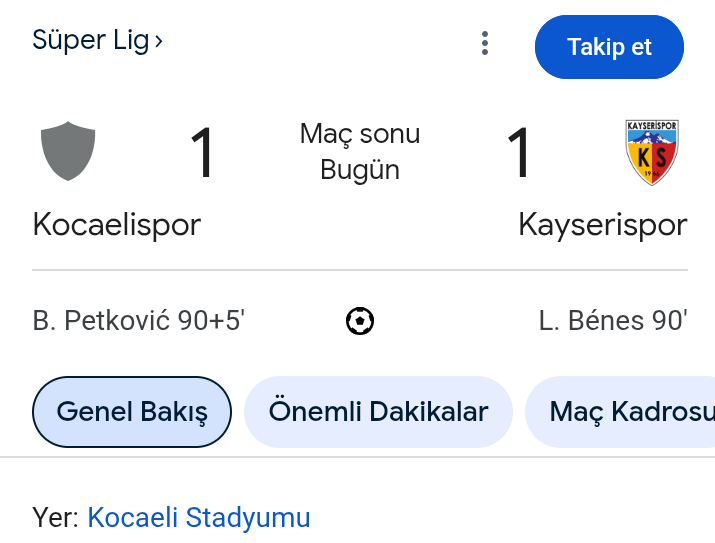The image size is (715, 543).
Task: Click goal scorer L. Bénes 90'
Action: (612, 321)
